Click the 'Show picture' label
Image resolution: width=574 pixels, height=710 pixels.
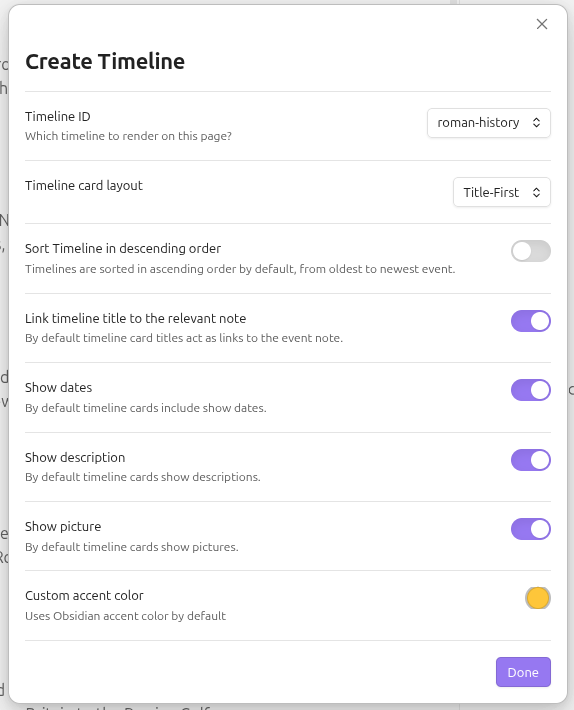point(63,527)
